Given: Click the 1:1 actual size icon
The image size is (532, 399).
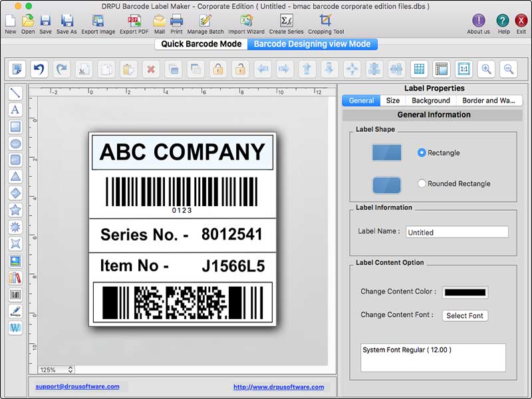Looking at the screenshot, I should [x=464, y=69].
